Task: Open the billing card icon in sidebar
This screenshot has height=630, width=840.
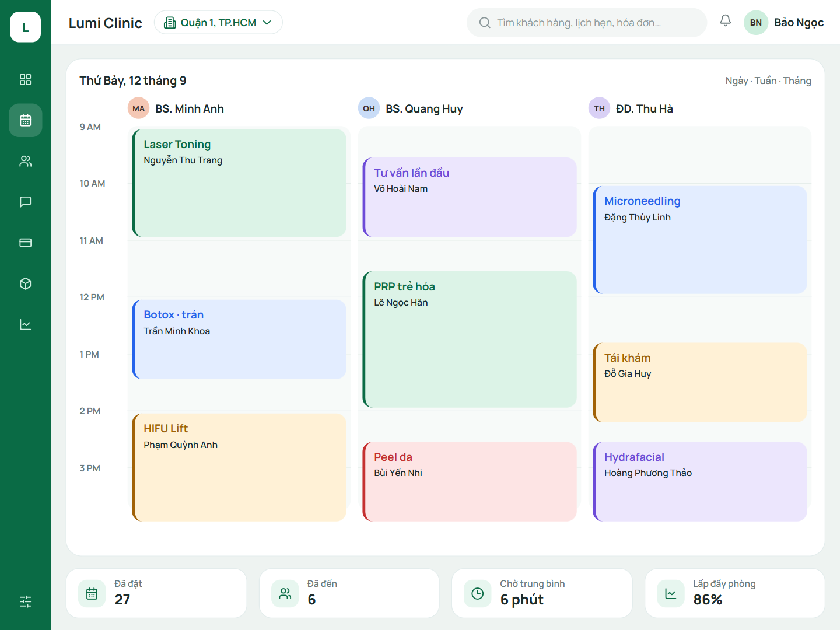Action: pos(25,243)
